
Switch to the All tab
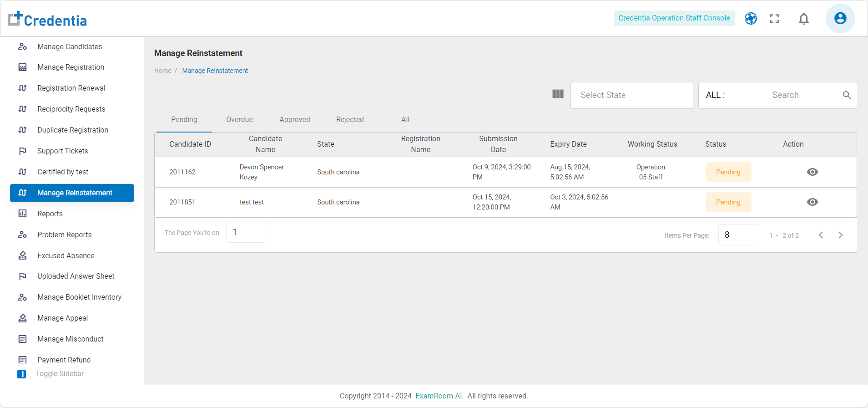(x=405, y=120)
